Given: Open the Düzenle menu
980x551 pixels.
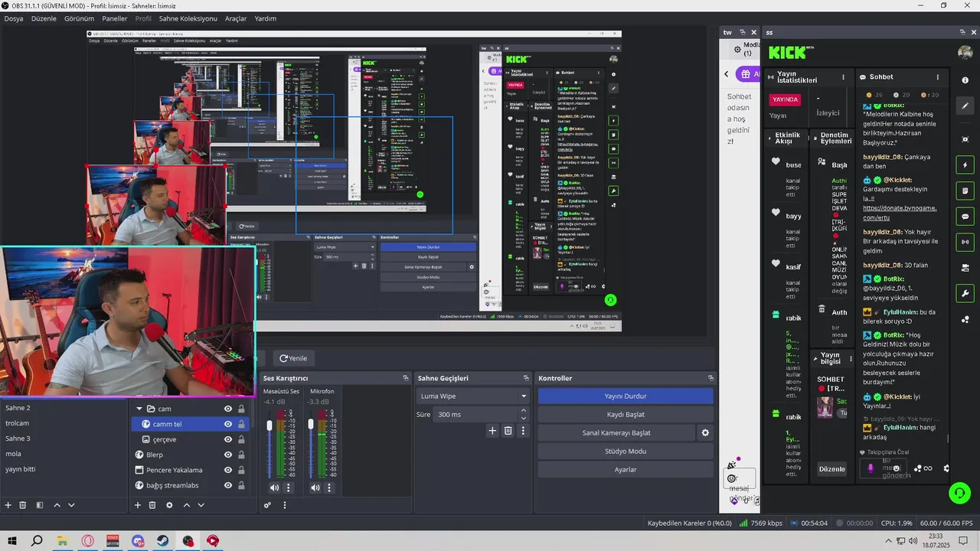Looking at the screenshot, I should (44, 18).
